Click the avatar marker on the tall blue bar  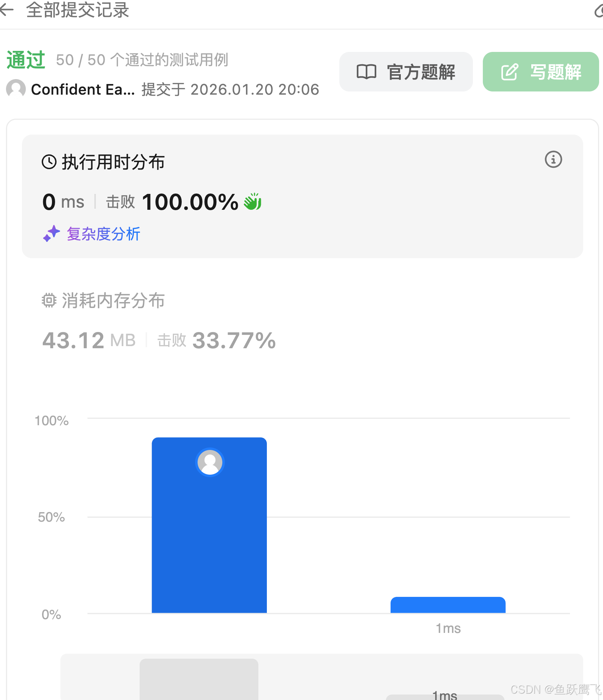(210, 462)
